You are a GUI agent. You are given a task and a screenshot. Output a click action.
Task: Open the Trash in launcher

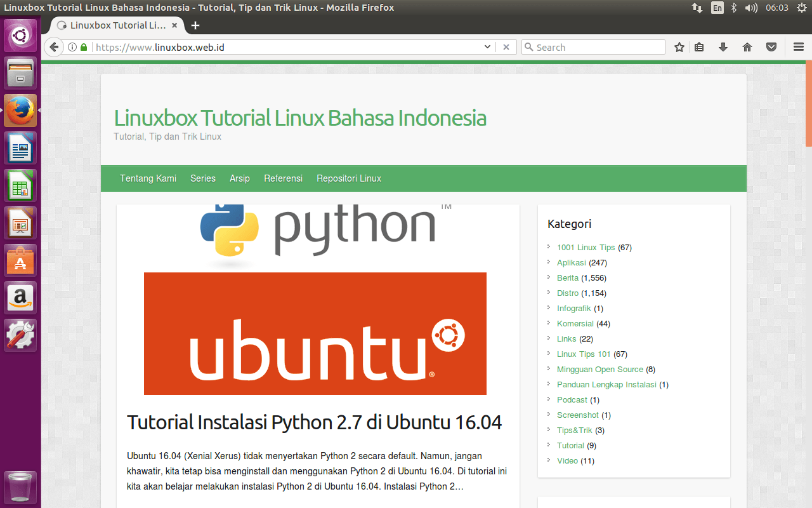(21, 487)
